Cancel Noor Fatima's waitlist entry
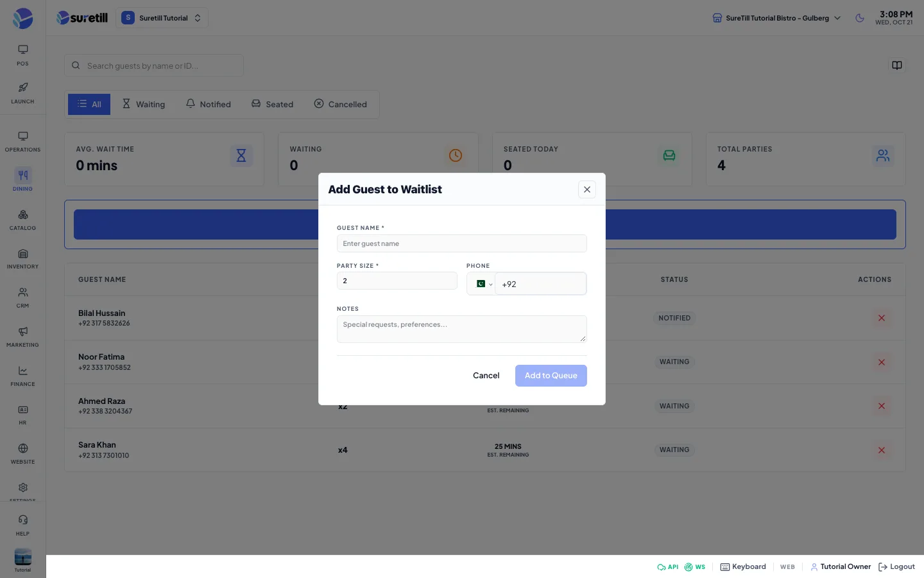 [881, 362]
